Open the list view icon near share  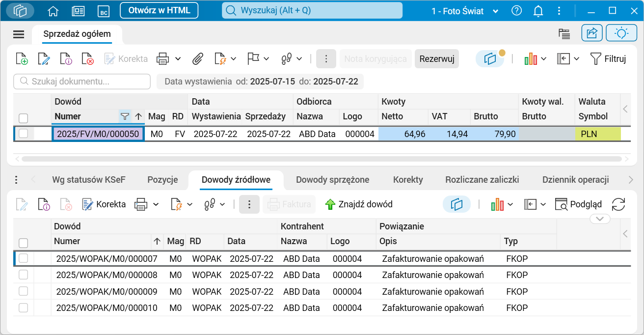click(x=564, y=33)
